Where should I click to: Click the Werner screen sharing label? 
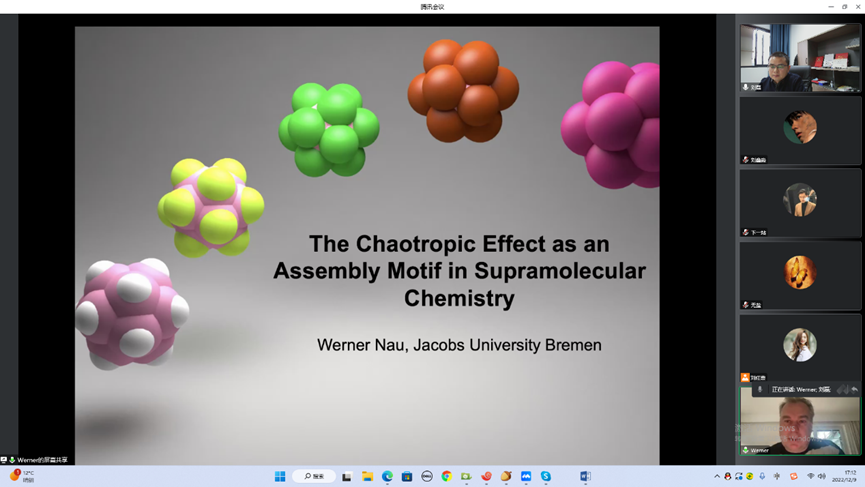[x=40, y=460]
